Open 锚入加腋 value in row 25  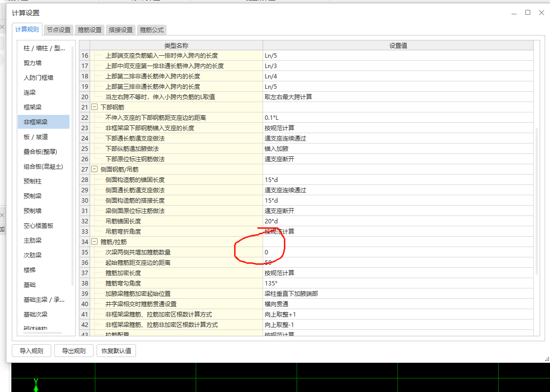[398, 148]
